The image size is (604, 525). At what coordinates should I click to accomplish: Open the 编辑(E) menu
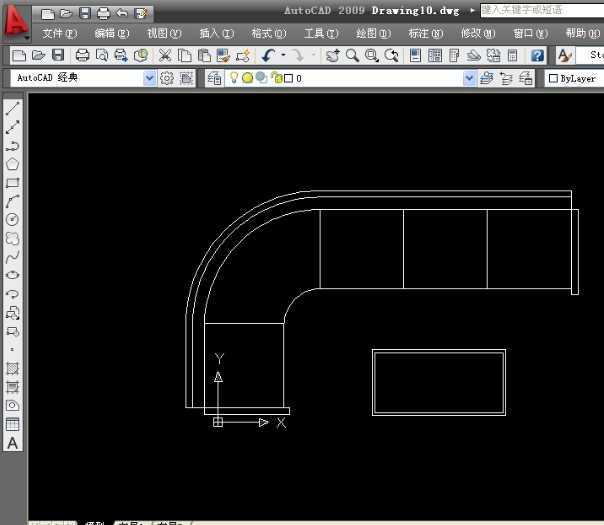point(112,34)
